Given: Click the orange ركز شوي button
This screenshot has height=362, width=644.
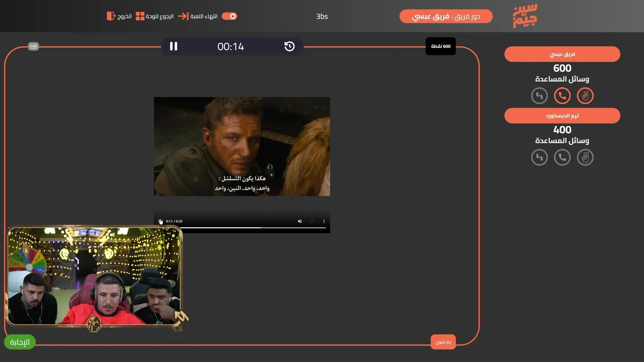Looking at the screenshot, I should tap(443, 342).
